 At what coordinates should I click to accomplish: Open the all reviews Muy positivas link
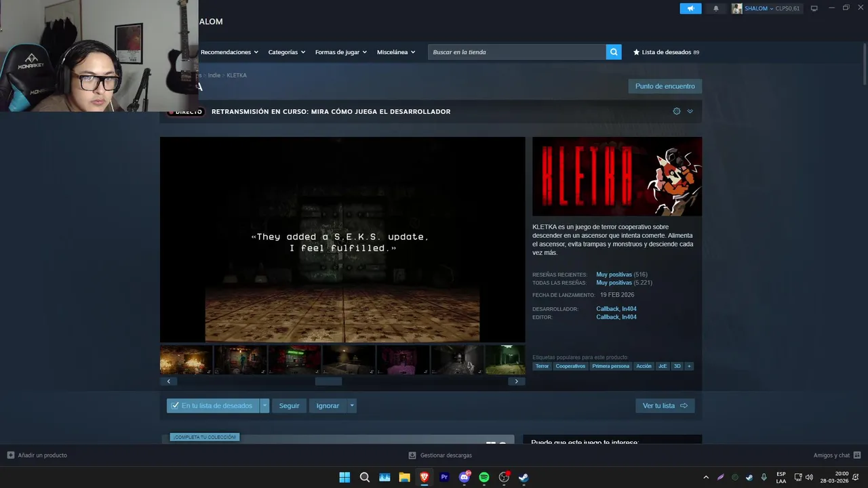tap(614, 283)
